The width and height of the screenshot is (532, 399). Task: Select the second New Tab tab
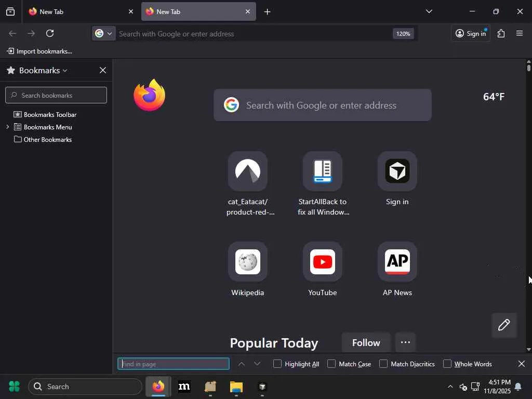pyautogui.click(x=198, y=11)
